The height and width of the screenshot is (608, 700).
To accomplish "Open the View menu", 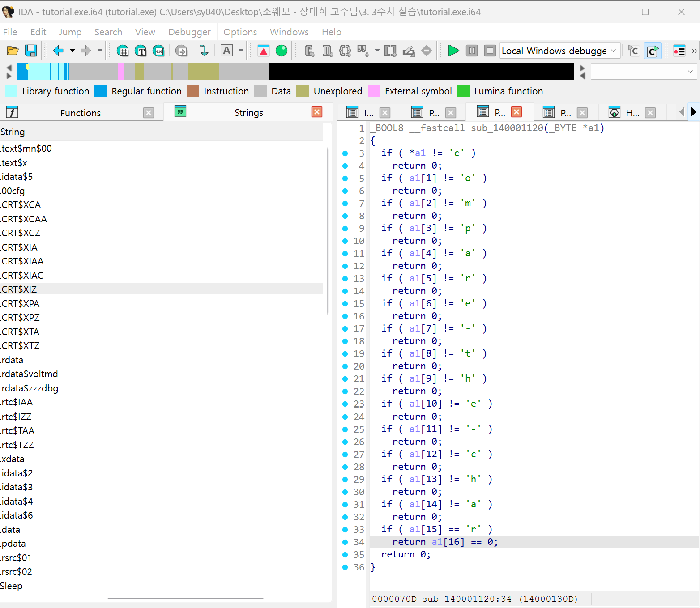I will [145, 32].
